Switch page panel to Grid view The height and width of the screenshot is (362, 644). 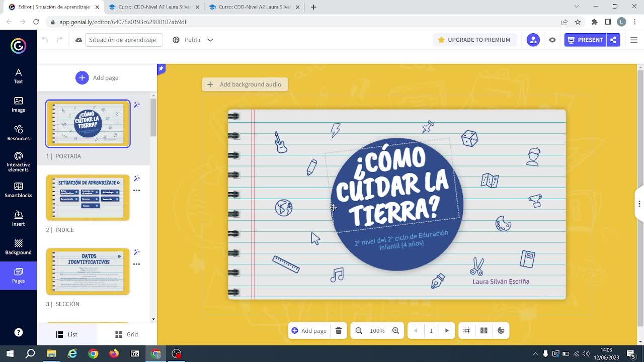pyautogui.click(x=126, y=334)
